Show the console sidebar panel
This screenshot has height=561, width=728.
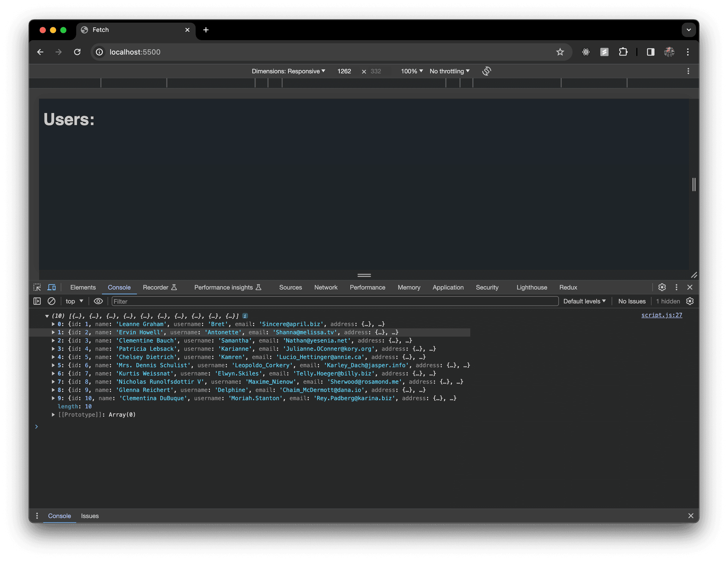pos(37,301)
